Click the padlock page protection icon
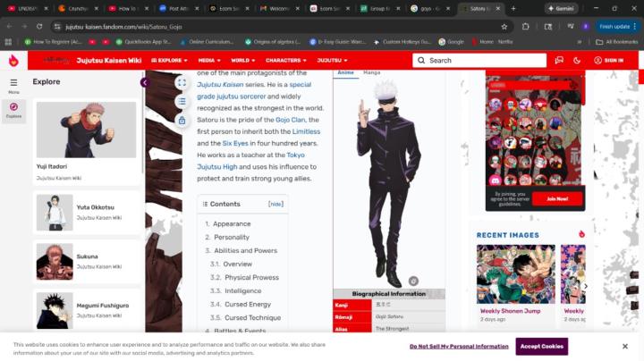The height and width of the screenshot is (361, 644). [x=182, y=121]
